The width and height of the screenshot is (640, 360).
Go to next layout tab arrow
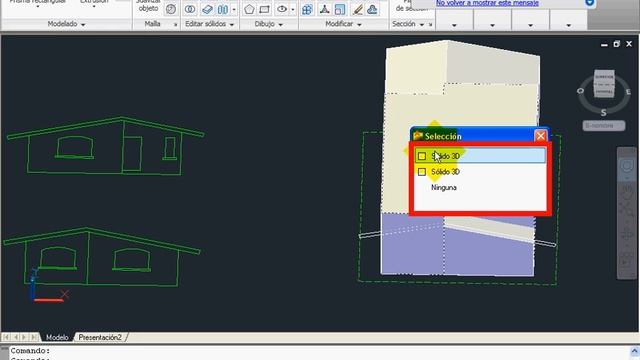(x=24, y=337)
